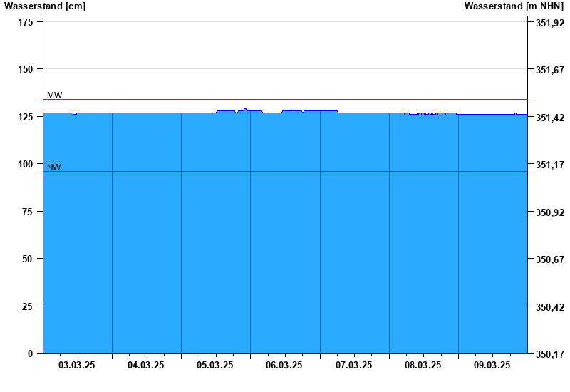Screen dimensions: 570x392
Task: Click the 0 value on left axis
Action: (30, 354)
